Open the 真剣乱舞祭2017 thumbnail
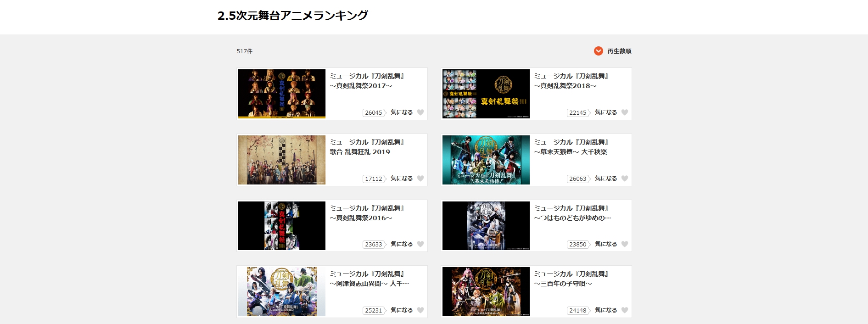The height and width of the screenshot is (324, 868). coord(282,94)
